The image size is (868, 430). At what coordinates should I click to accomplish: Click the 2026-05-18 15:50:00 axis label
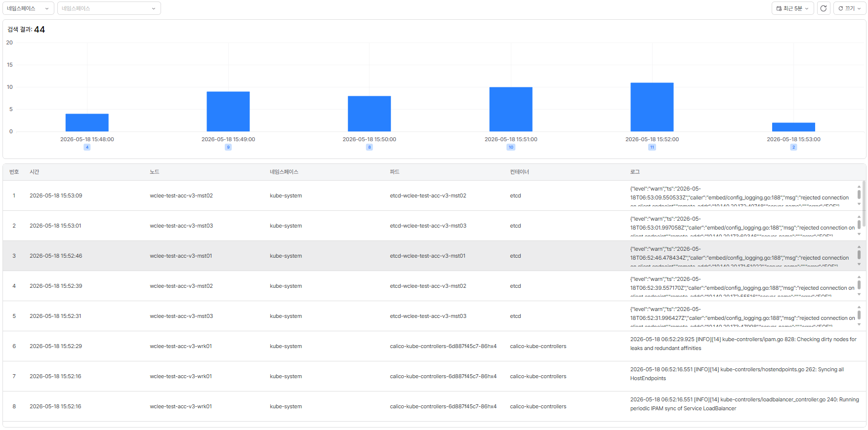click(x=370, y=139)
